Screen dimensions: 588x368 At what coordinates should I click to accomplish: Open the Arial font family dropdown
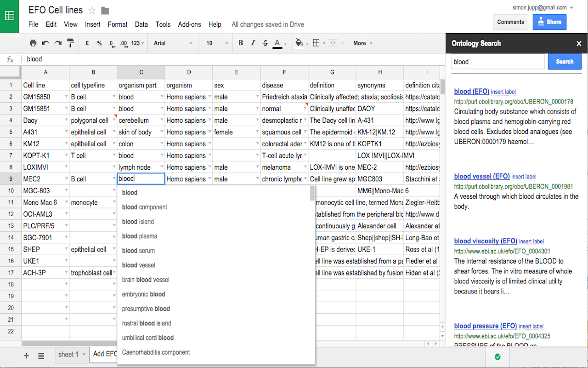[x=173, y=43]
